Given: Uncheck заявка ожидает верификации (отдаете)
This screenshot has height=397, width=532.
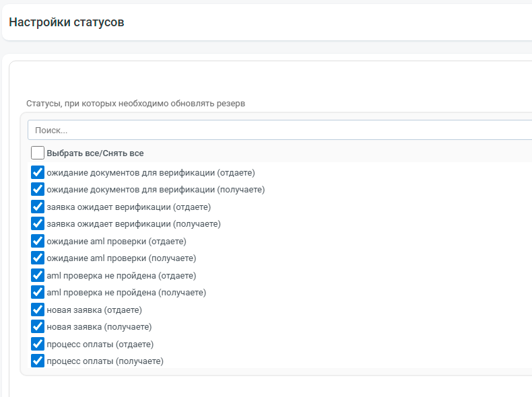Looking at the screenshot, I should (37, 207).
